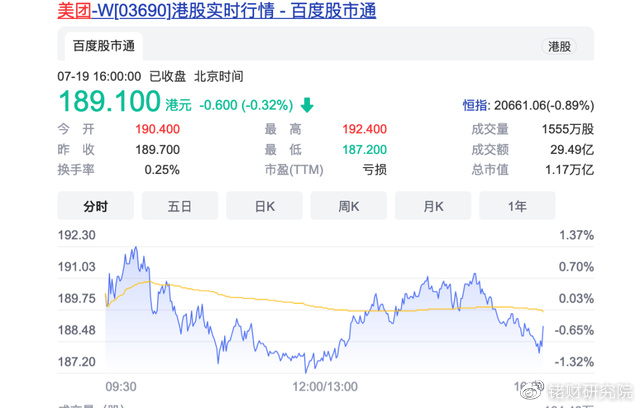Open the 美团-W[03690]港股实时行情 title link
This screenshot has height=408, width=640.
[217, 10]
